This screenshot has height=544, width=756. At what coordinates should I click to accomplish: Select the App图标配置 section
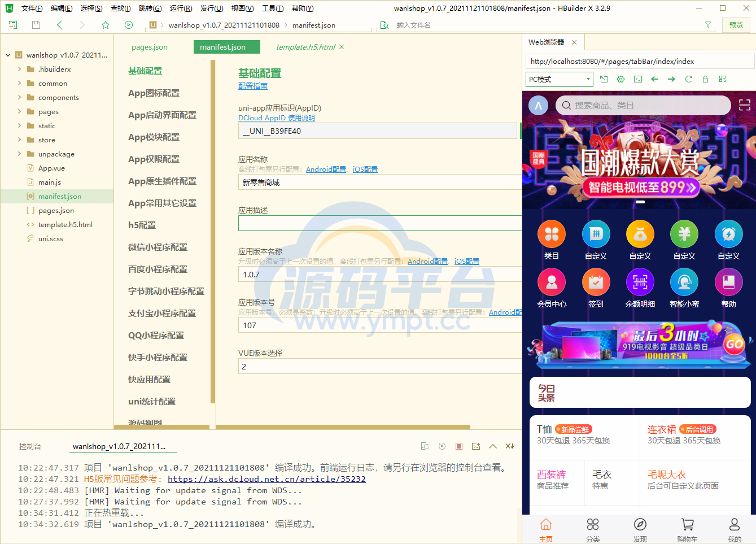tap(154, 93)
